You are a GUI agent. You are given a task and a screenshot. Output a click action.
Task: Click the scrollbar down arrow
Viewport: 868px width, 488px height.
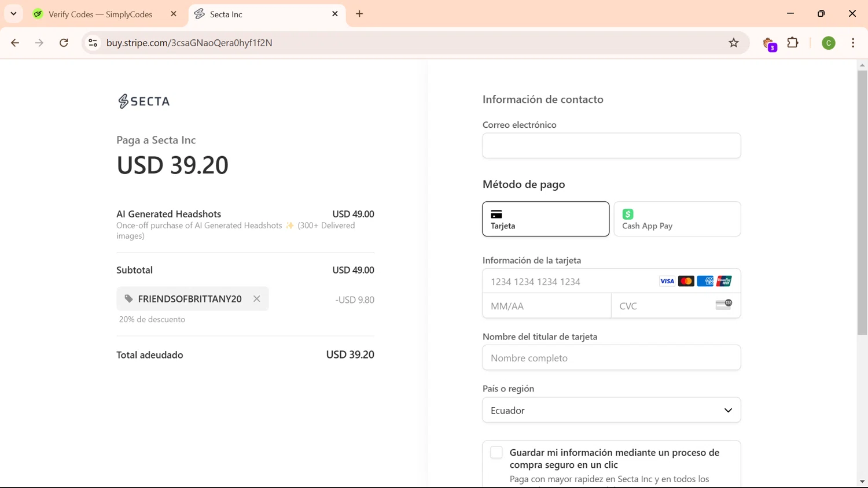click(x=862, y=482)
